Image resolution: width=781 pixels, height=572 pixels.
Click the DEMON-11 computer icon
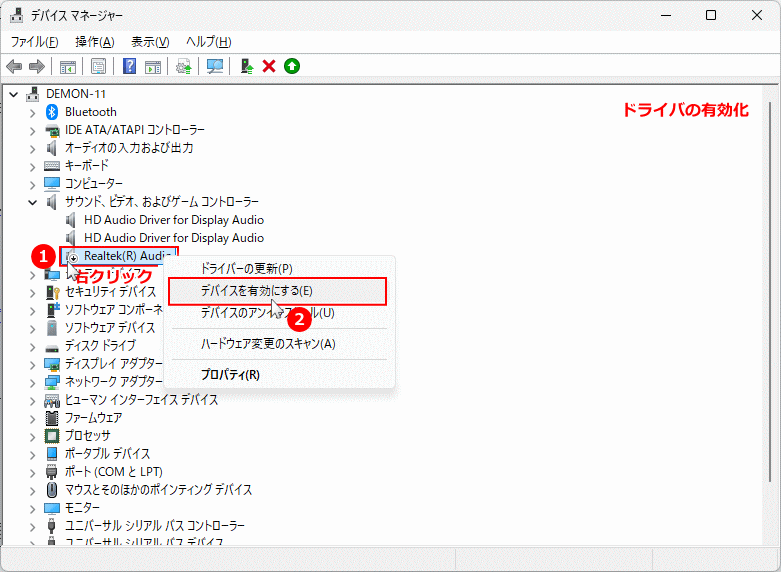pyautogui.click(x=32, y=94)
